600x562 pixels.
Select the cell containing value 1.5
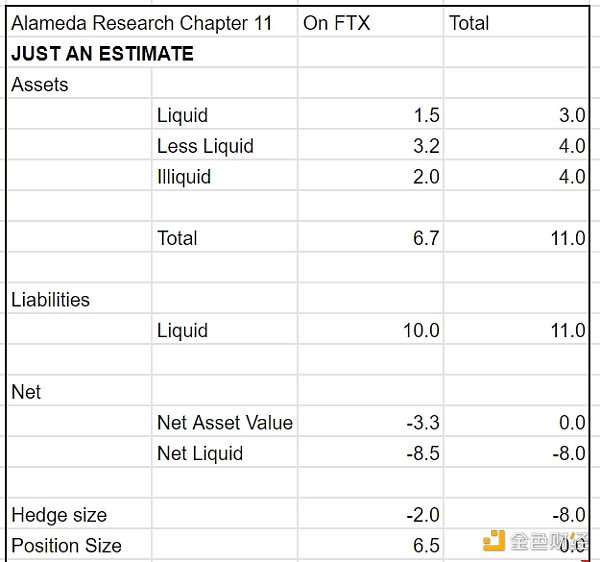click(x=426, y=116)
